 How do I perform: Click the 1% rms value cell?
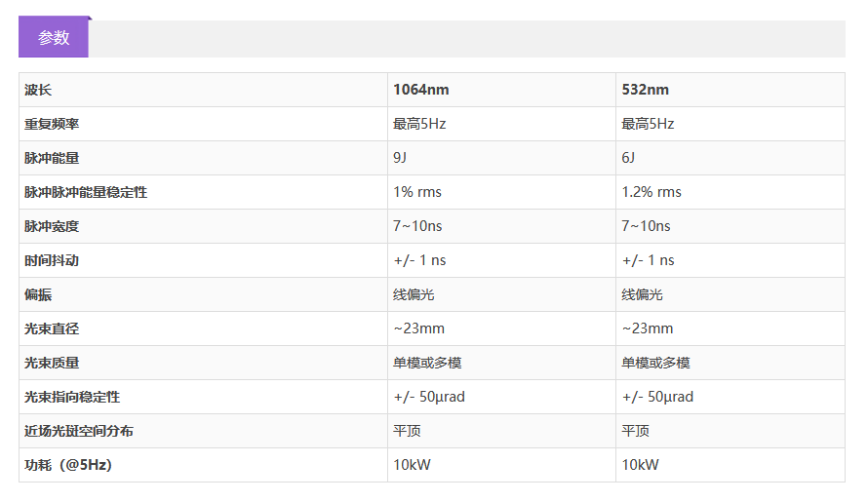coord(417,192)
